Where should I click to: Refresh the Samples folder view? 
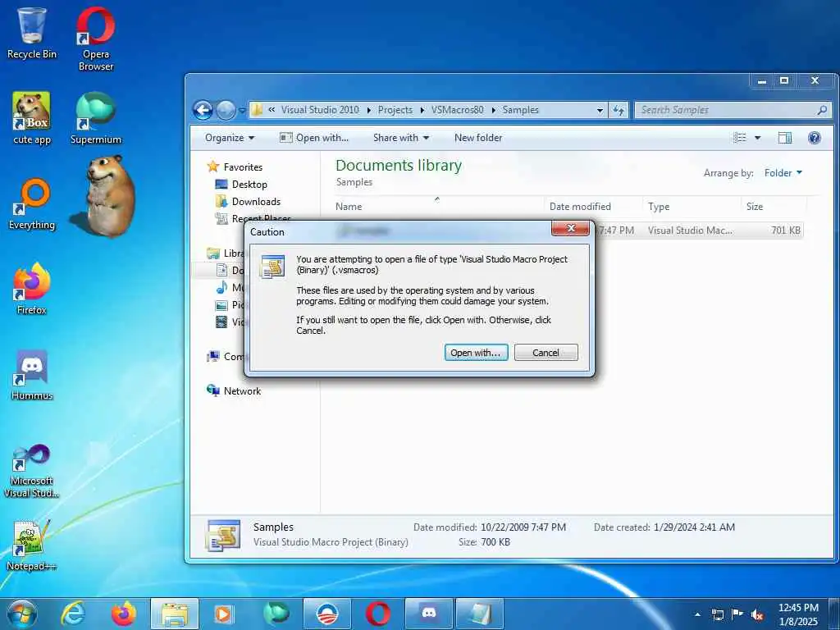tap(619, 111)
